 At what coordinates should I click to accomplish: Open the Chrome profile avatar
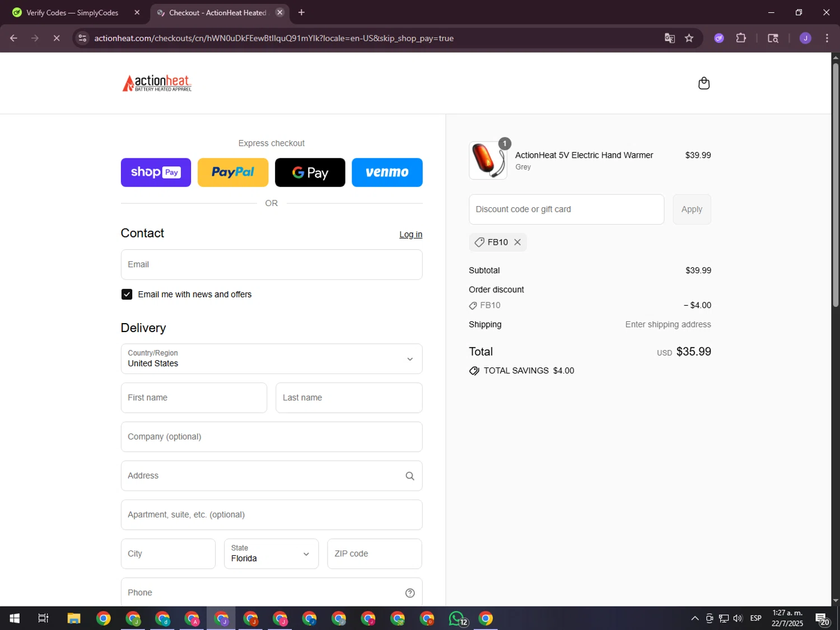[805, 38]
